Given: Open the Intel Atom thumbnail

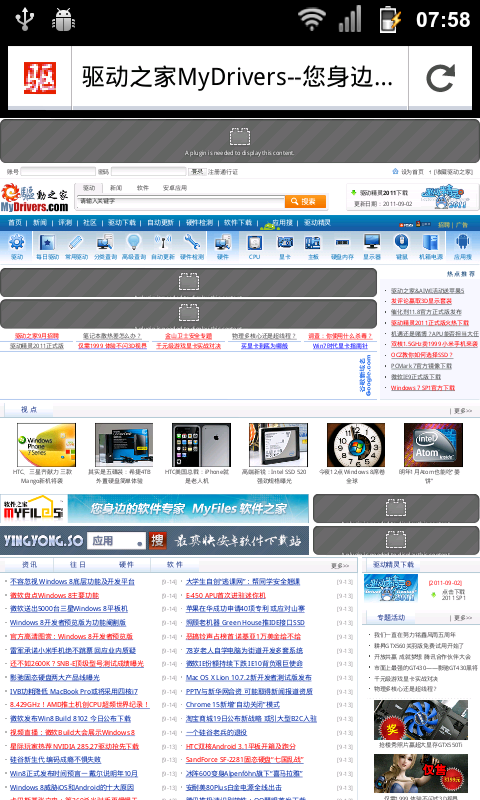Looking at the screenshot, I should (434, 444).
